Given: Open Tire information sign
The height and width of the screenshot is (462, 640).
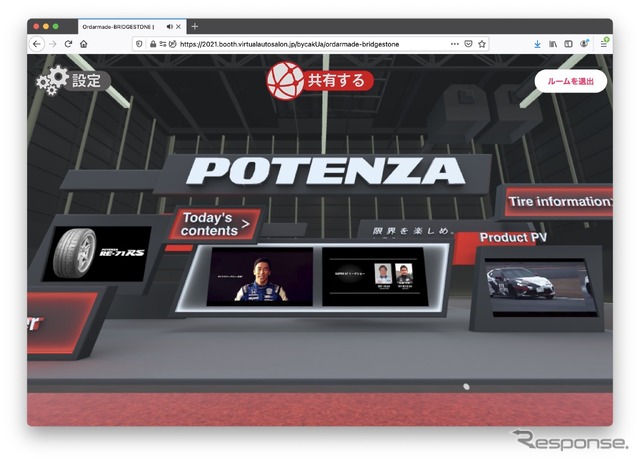Looking at the screenshot, I should click(558, 202).
